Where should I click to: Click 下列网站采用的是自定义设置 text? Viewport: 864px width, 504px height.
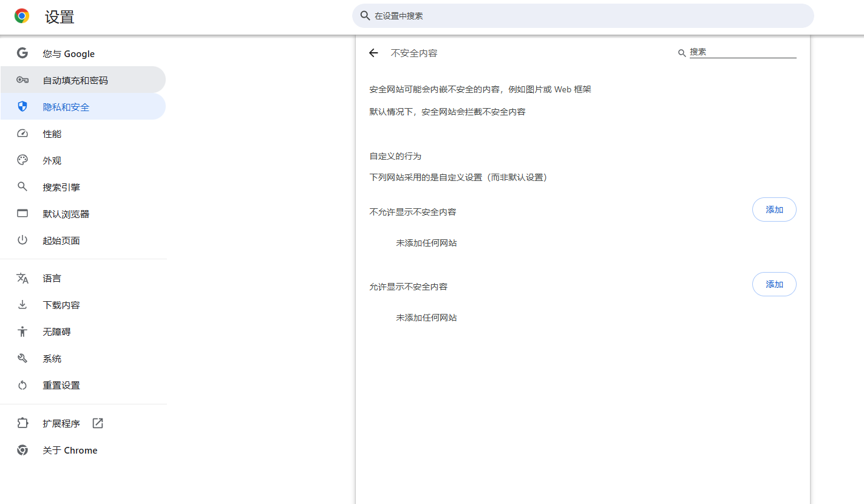(x=460, y=177)
